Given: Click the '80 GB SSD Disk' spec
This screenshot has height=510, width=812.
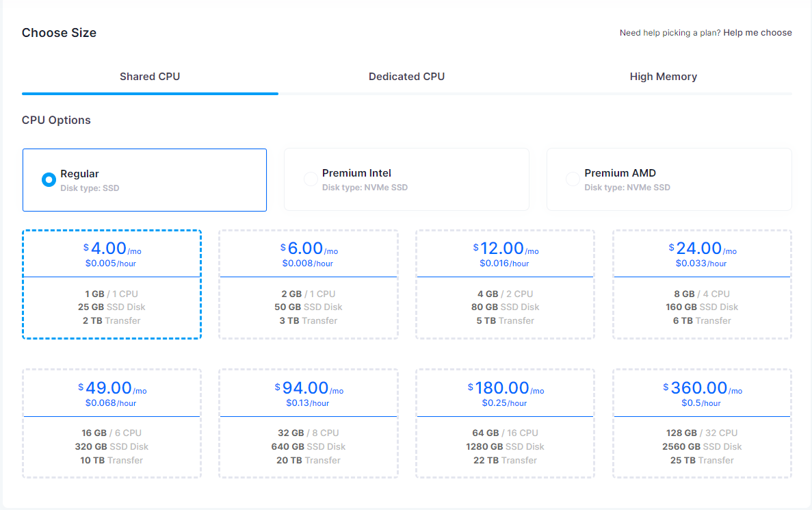Looking at the screenshot, I should [x=506, y=307].
